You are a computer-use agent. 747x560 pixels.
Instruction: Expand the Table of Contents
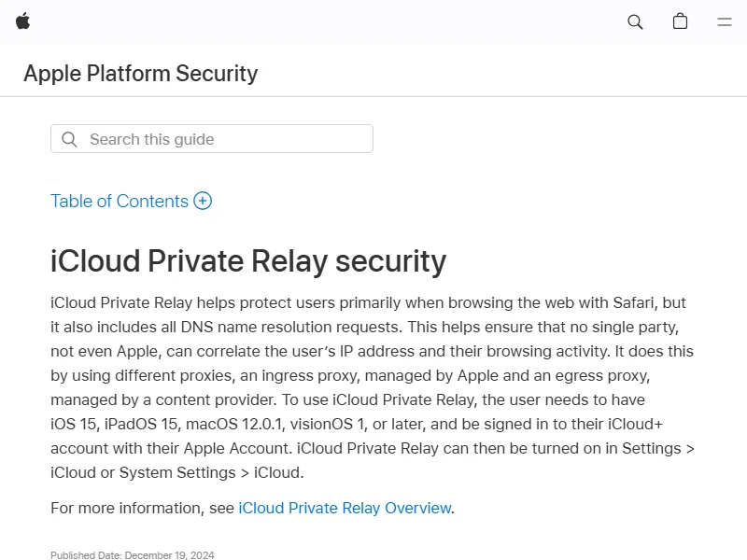[131, 201]
